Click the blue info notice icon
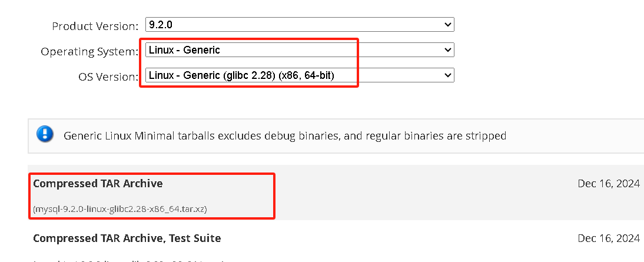Image resolution: width=644 pixels, height=262 pixels. (x=45, y=134)
